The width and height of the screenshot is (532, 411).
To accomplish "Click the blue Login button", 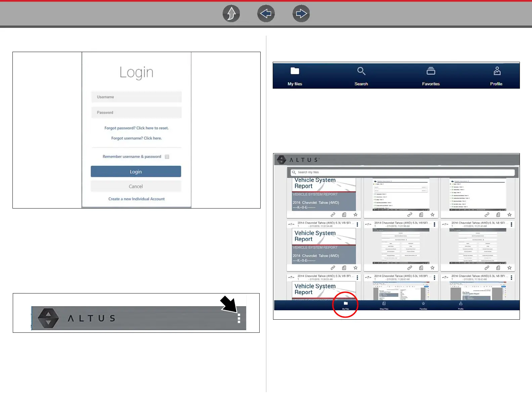I will point(136,172).
